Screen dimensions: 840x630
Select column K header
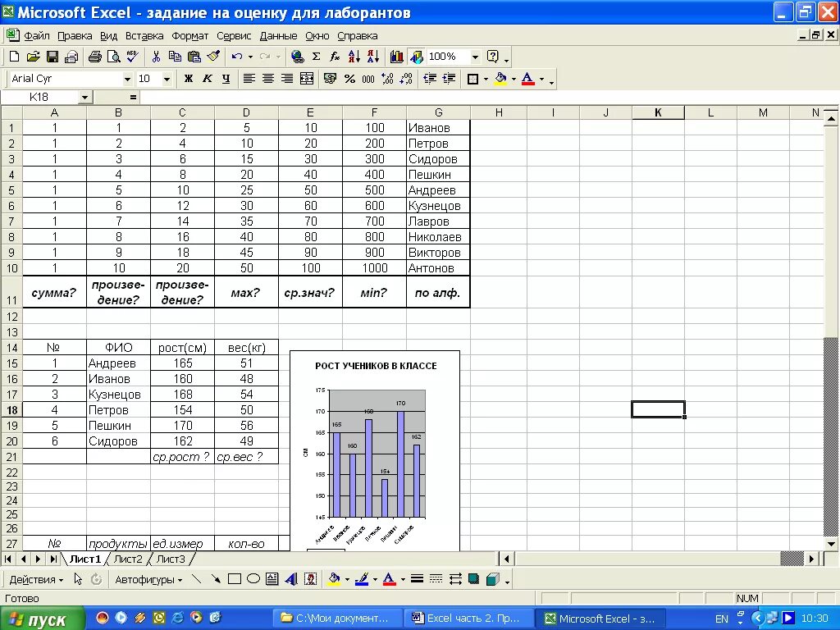(x=658, y=112)
